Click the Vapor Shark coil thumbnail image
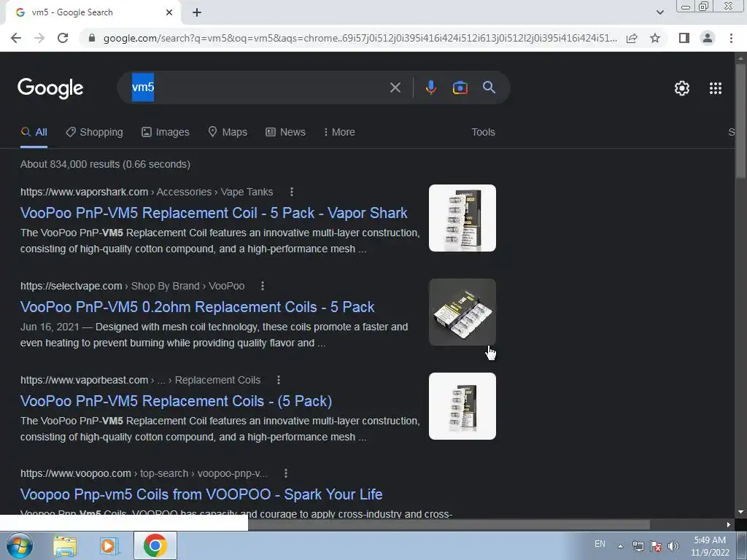The width and height of the screenshot is (747, 560). click(462, 218)
